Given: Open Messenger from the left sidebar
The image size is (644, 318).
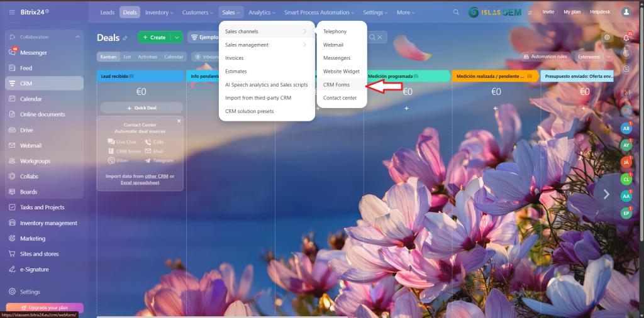Looking at the screenshot, I should tap(33, 53).
